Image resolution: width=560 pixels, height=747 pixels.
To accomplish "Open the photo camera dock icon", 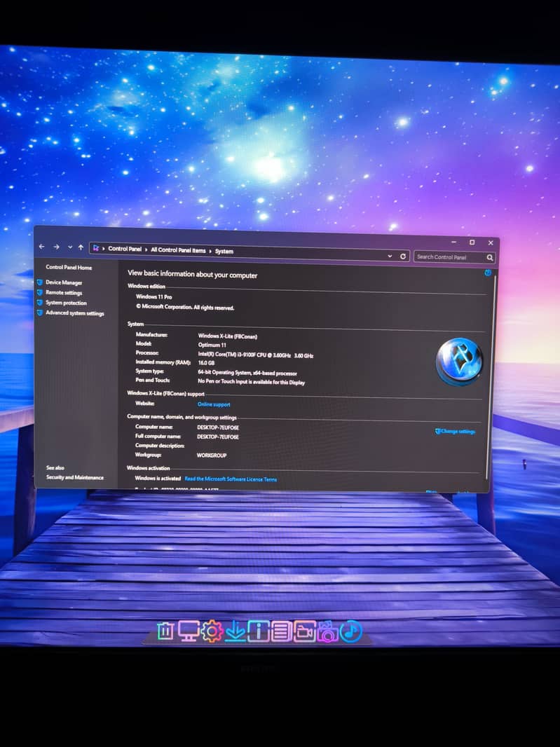I will click(327, 631).
